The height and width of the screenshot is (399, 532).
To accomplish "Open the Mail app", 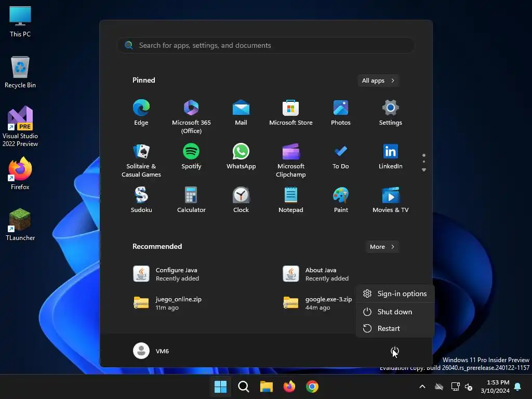I will point(241,113).
